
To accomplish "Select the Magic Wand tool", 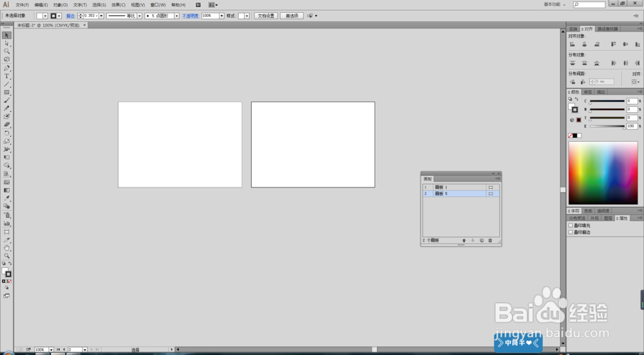I will click(x=6, y=52).
